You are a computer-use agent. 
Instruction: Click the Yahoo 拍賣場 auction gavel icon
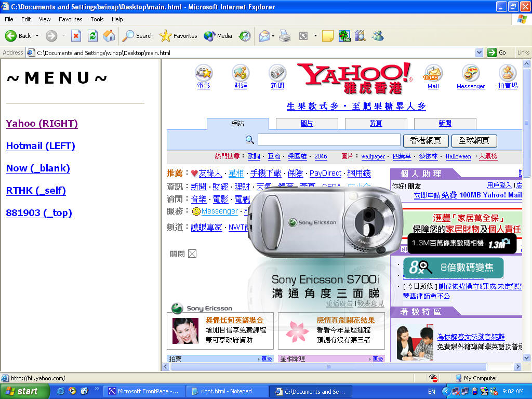(x=508, y=73)
